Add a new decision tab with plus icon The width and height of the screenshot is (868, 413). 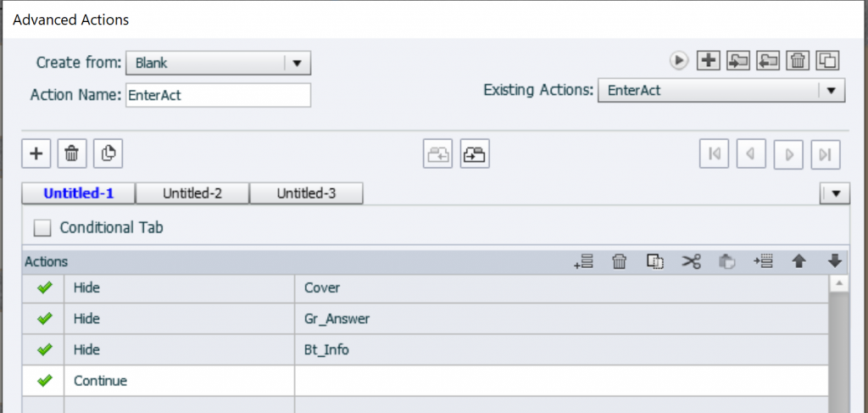pos(36,153)
